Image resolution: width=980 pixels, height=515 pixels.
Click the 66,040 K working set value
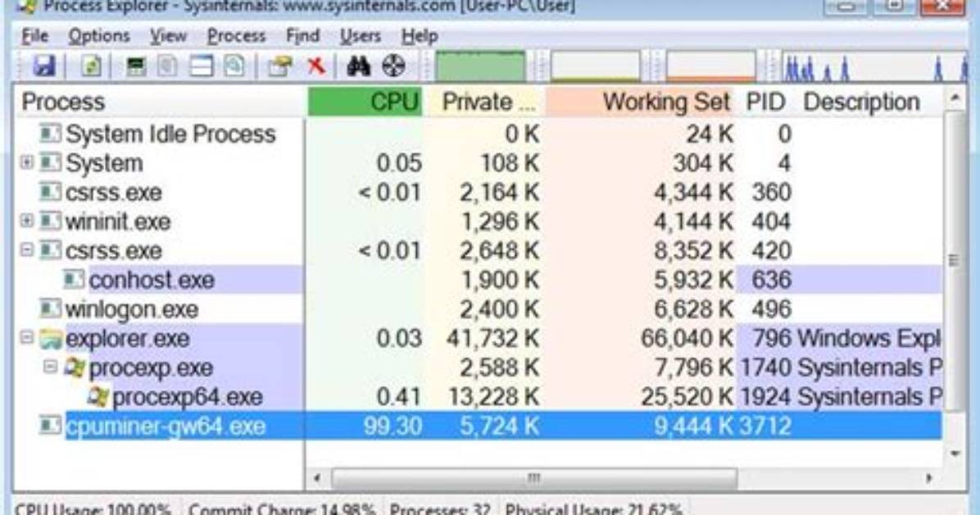687,339
